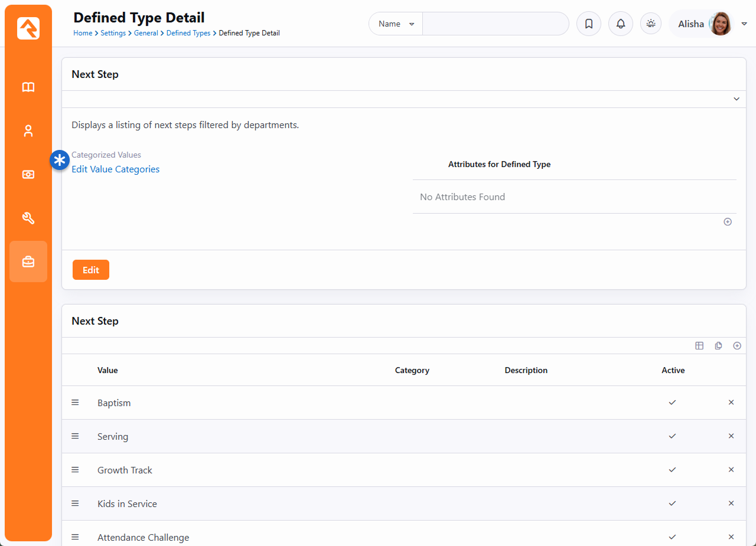Delete the Baptism value row
The width and height of the screenshot is (756, 546).
(731, 403)
